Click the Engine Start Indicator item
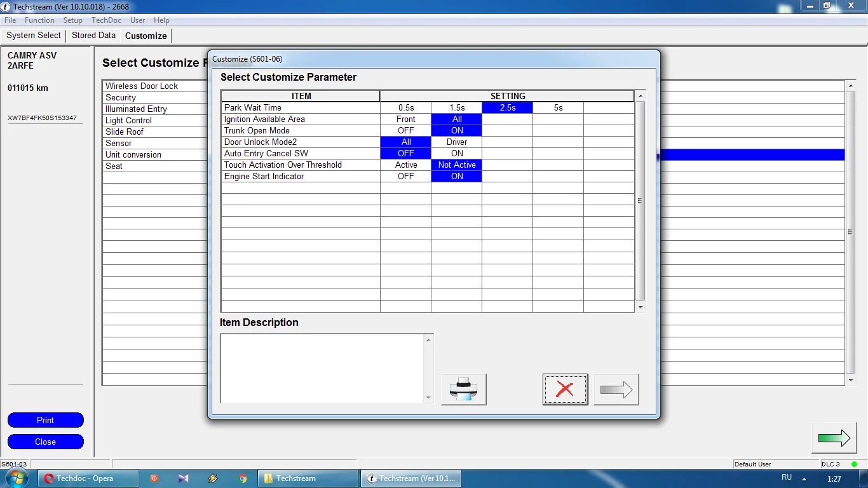The height and width of the screenshot is (488, 868). tap(301, 177)
